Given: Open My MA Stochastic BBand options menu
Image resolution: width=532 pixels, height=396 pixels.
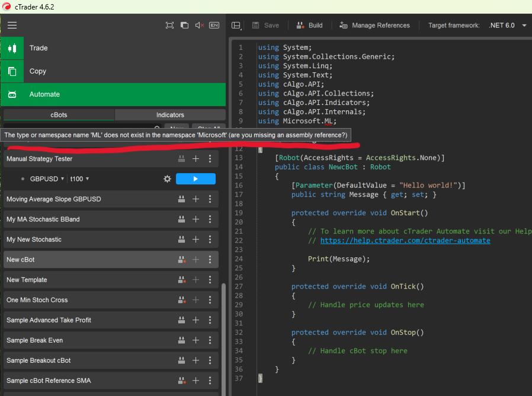Looking at the screenshot, I should (x=210, y=219).
